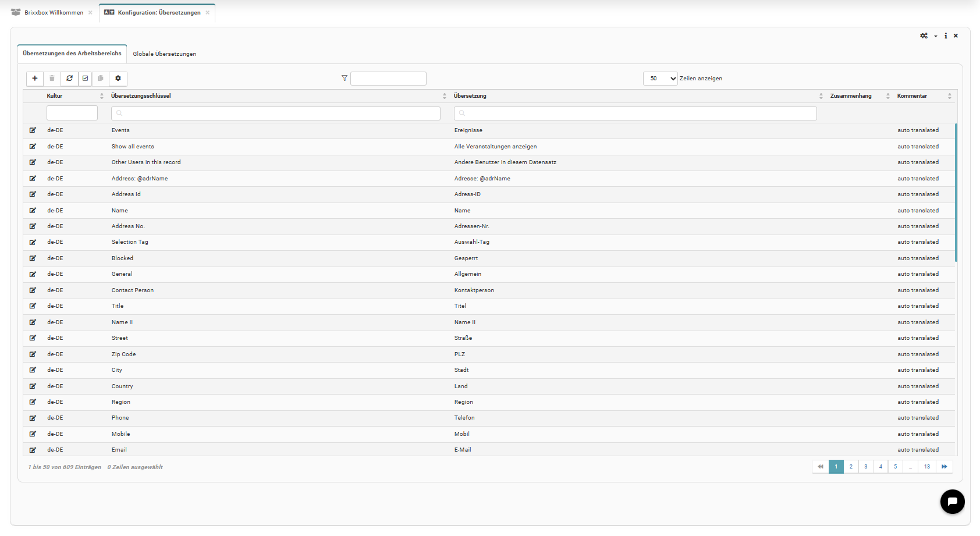Click the next-page double arrow button
Screen dimensions: 980x536
tap(944, 467)
